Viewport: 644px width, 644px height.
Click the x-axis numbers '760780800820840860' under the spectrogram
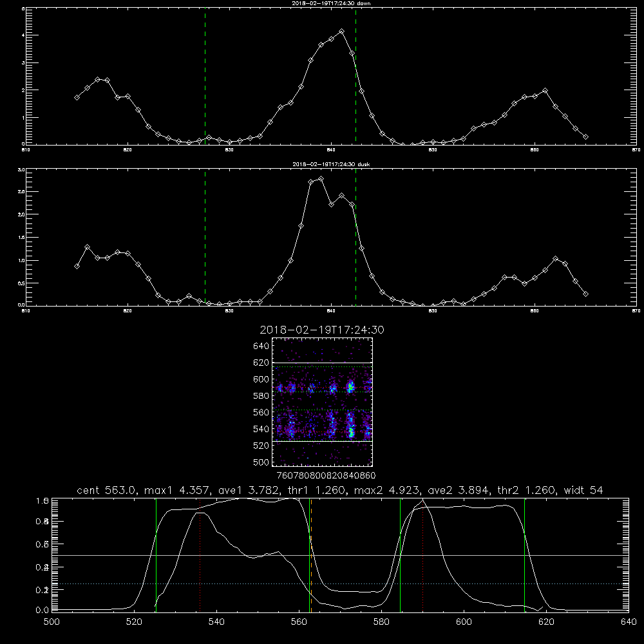click(x=327, y=475)
